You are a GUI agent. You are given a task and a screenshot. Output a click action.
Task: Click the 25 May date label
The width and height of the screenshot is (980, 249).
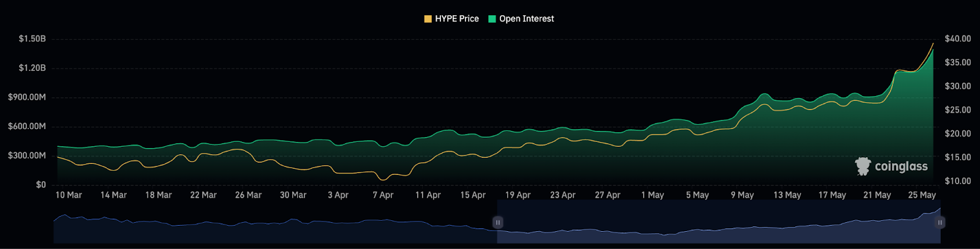pos(922,195)
